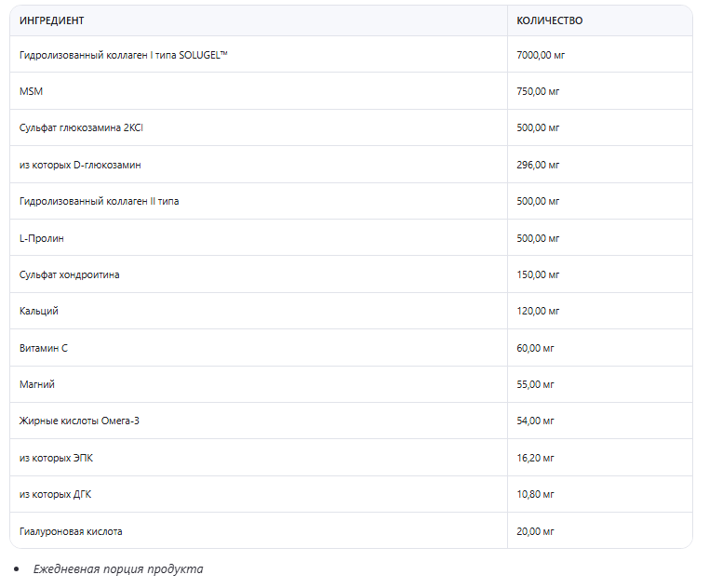Select the Сульфат глюкозамина 2KCl cell
The image size is (709, 588).
pos(81,127)
